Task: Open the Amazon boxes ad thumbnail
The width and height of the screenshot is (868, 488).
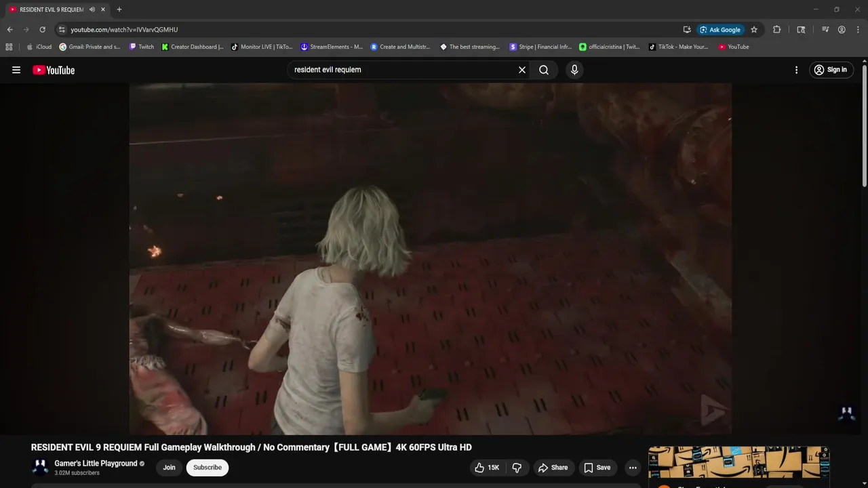Action: [x=739, y=462]
